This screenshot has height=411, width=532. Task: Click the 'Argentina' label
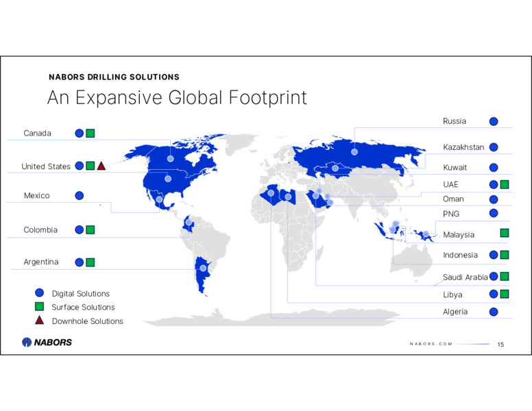coord(41,262)
